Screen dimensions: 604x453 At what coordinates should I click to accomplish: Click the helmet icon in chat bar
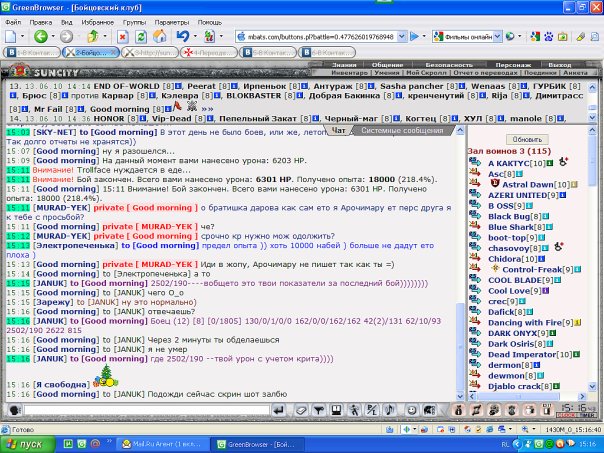pyautogui.click(x=430, y=411)
